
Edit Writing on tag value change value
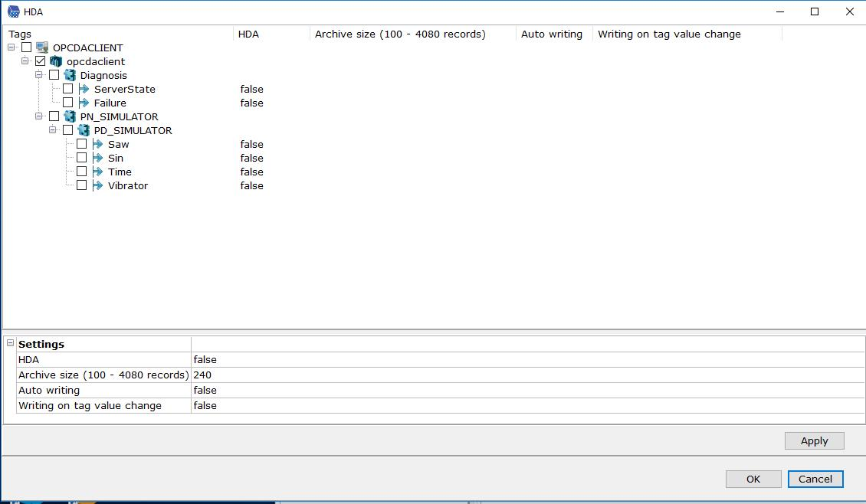(x=527, y=406)
